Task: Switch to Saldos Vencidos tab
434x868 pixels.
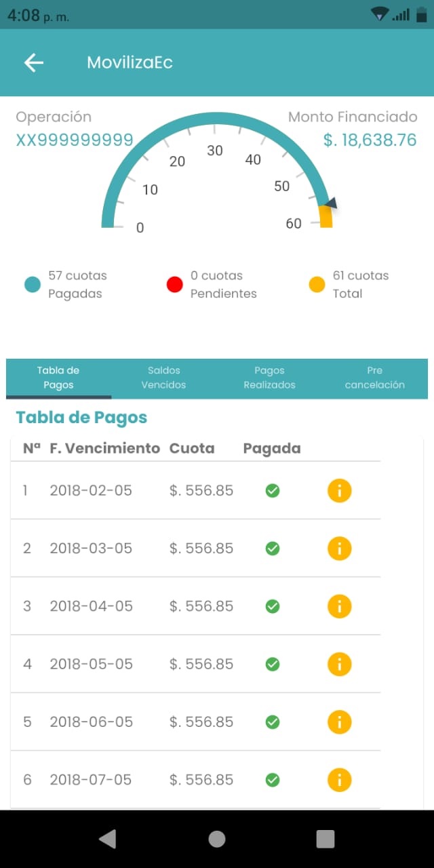Action: (x=163, y=378)
